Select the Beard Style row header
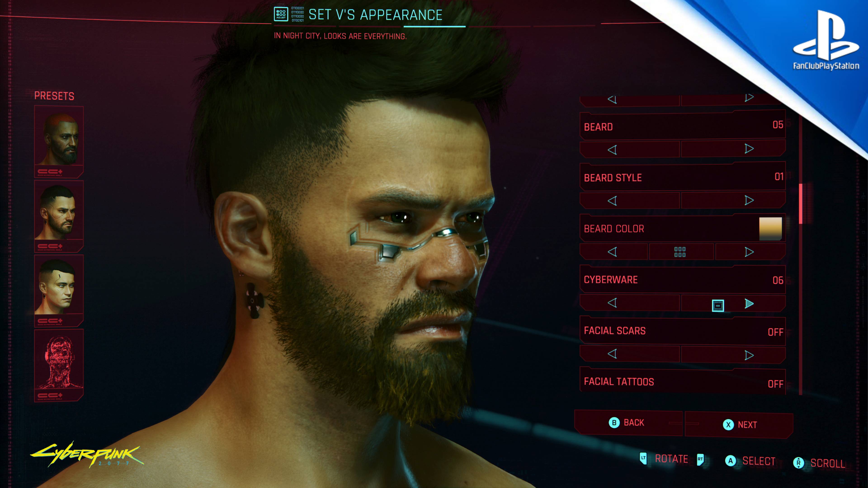868x488 pixels. pyautogui.click(x=683, y=177)
